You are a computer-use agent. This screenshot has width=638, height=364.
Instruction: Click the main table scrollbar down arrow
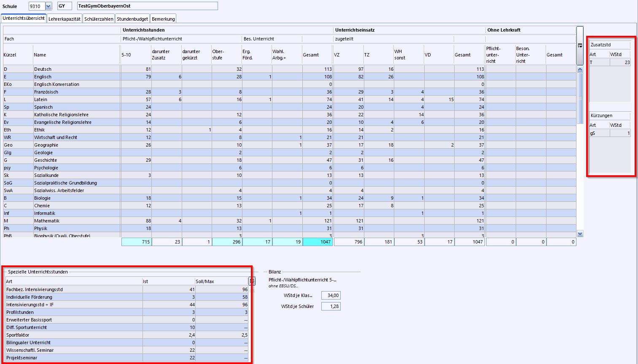580,234
